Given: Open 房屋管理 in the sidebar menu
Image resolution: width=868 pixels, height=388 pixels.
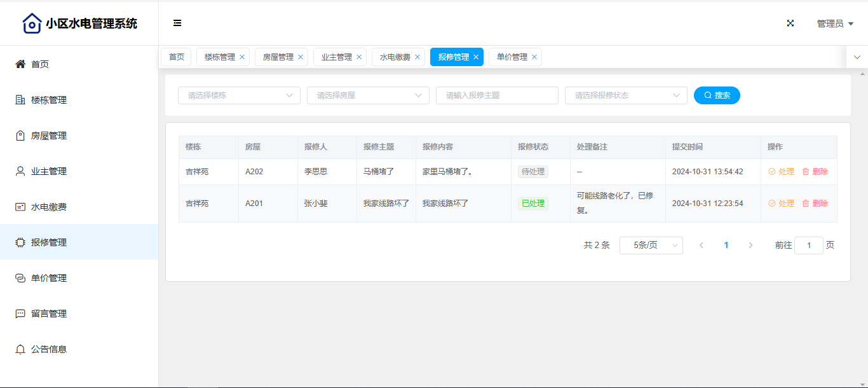Looking at the screenshot, I should pos(49,135).
